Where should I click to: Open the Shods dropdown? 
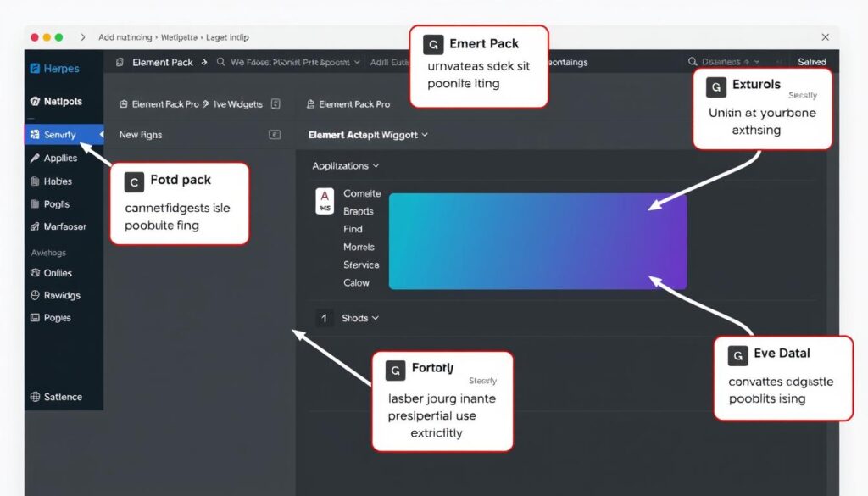coord(360,318)
